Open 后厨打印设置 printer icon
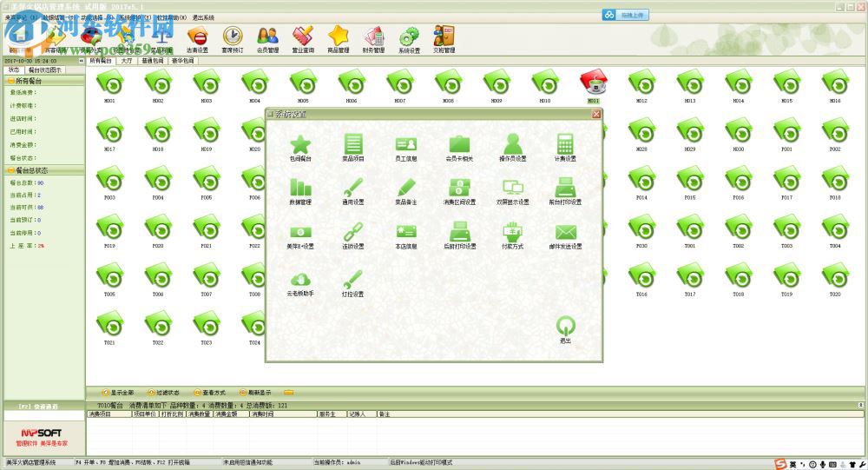Image resolution: width=868 pixels, height=470 pixels. point(459,233)
